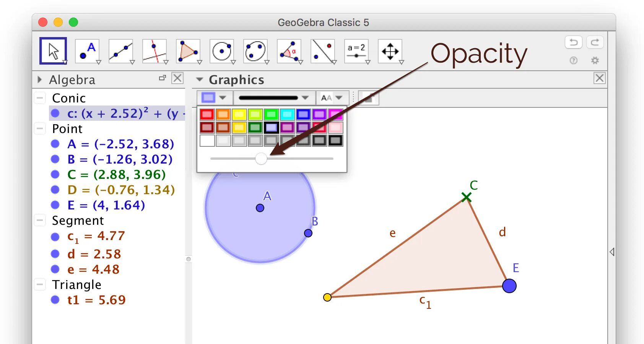Close the Algebra panel
Viewport: 644px width, 344px height.
pos(177,78)
